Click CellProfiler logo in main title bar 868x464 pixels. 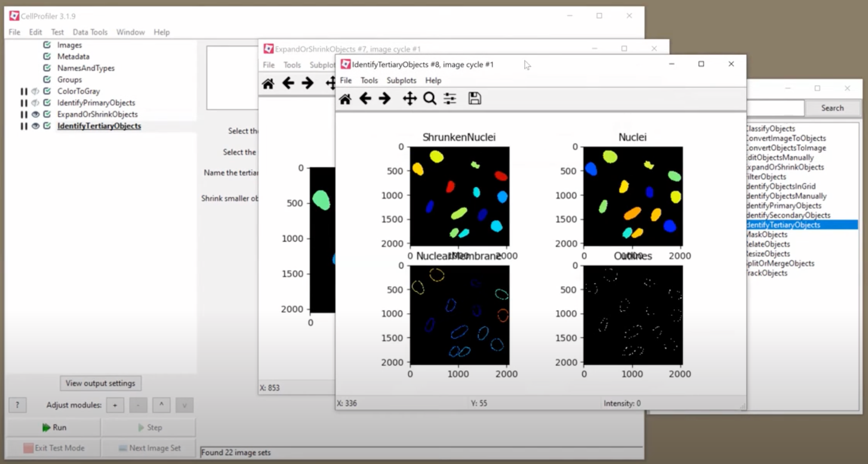click(14, 16)
